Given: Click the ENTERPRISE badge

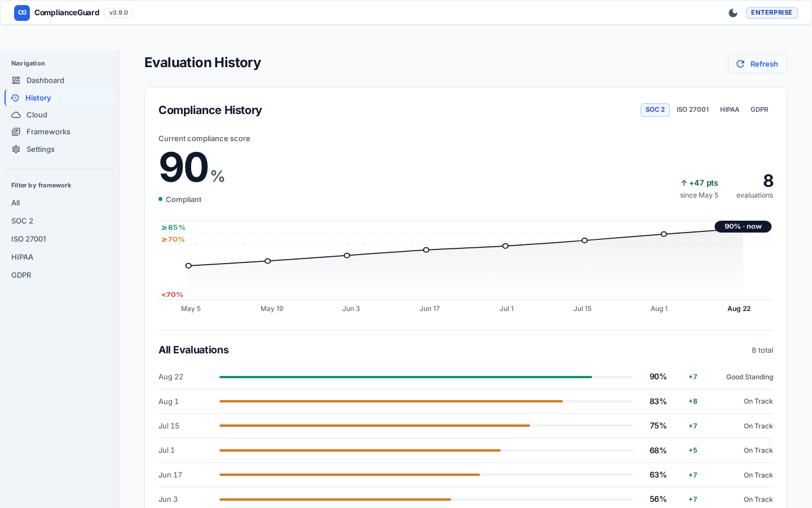Looking at the screenshot, I should click(x=771, y=12).
